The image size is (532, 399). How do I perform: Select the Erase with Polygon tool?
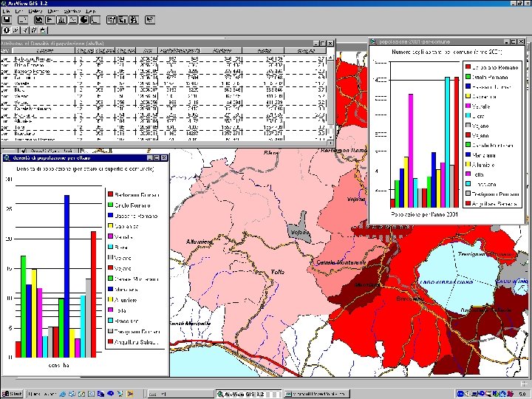tap(24, 30)
